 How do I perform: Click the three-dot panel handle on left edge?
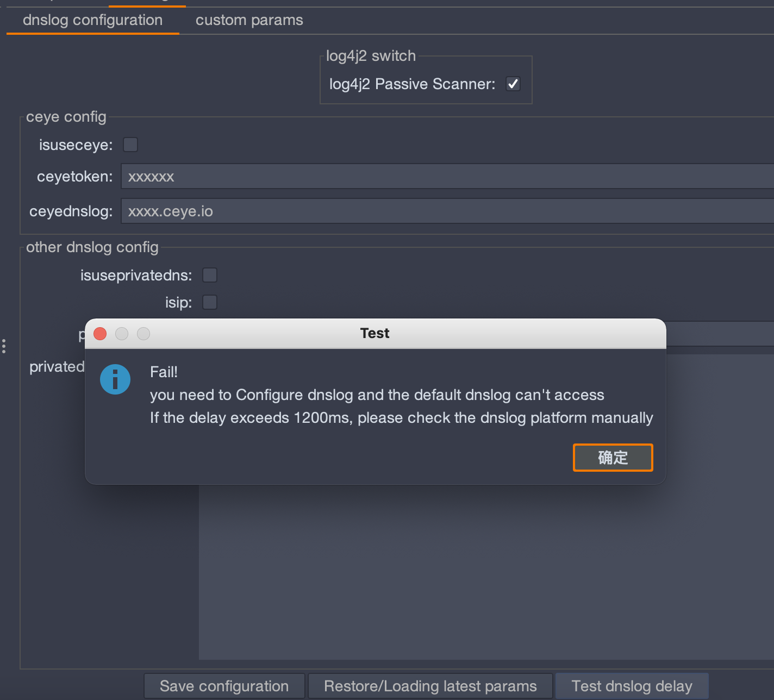point(4,346)
